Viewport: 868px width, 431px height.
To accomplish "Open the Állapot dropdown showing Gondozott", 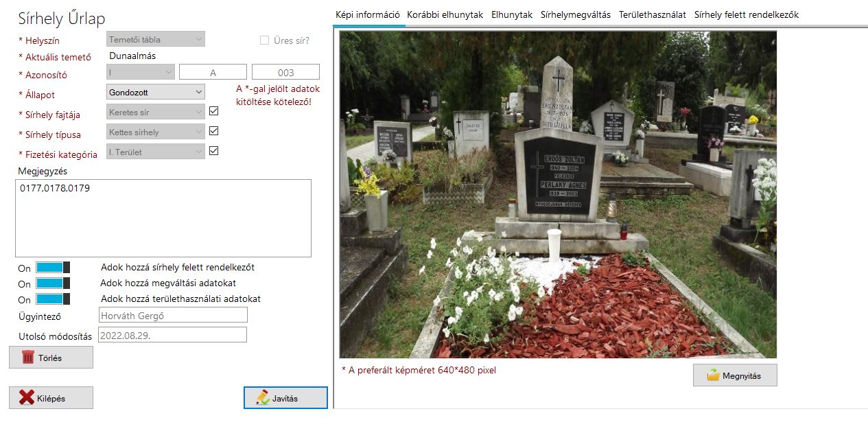I will pos(156,92).
